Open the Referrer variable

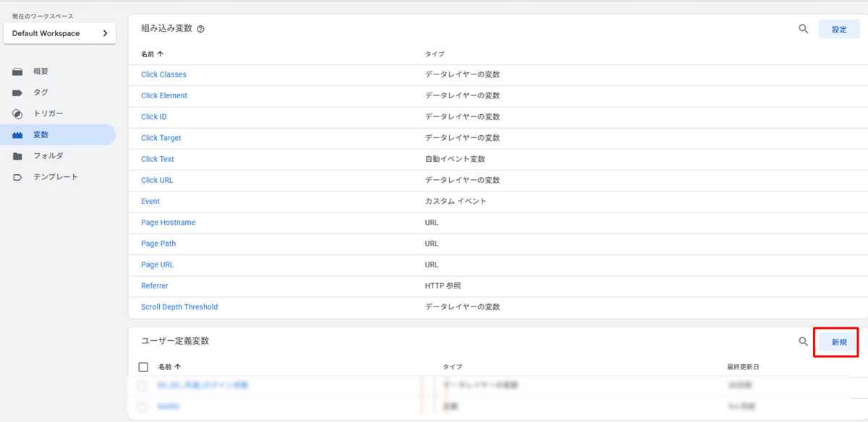[155, 286]
